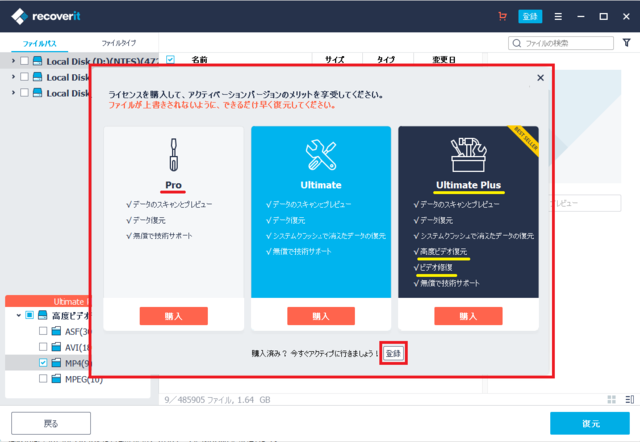Check the Local Disk (D:) checkbox
Screen dimensions: 640x442
(24, 61)
